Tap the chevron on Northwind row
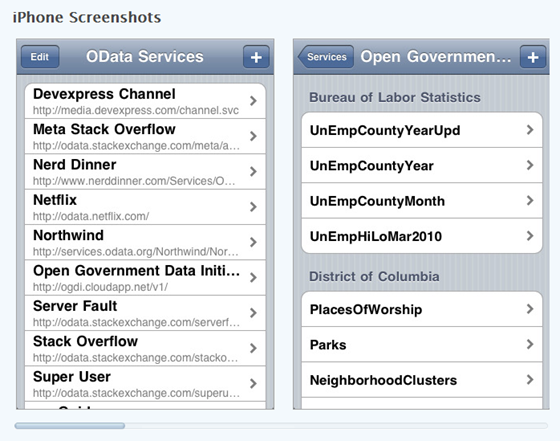Screen dimensions: 560x441 (x=253, y=242)
